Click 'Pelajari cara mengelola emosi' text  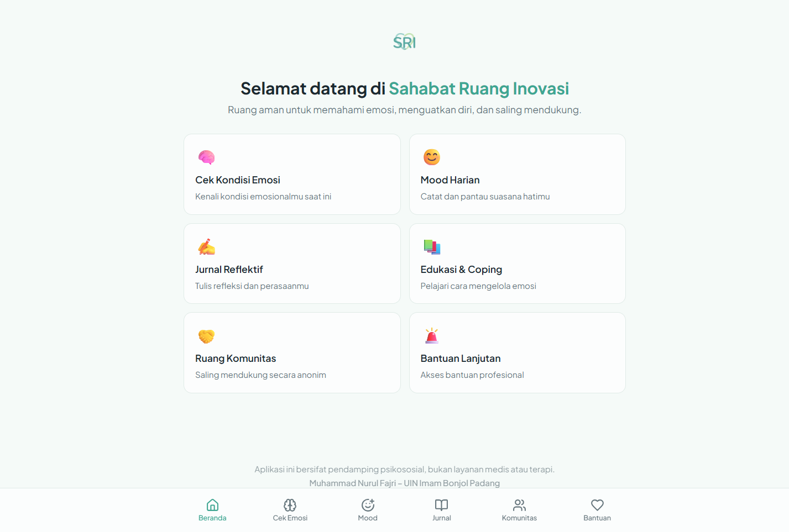[x=478, y=286]
